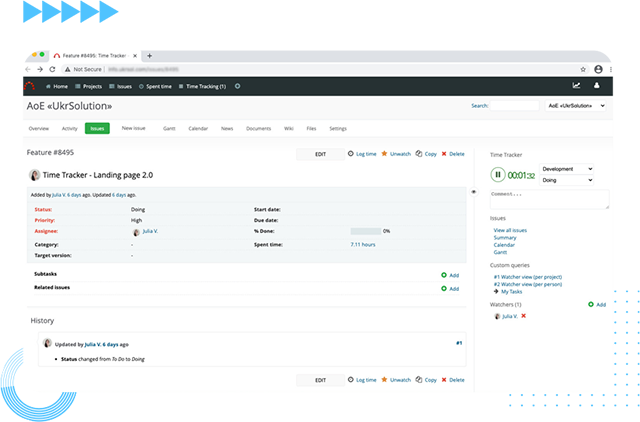The width and height of the screenshot is (640, 422).
Task: Click green plus to add related issue
Action: point(444,288)
